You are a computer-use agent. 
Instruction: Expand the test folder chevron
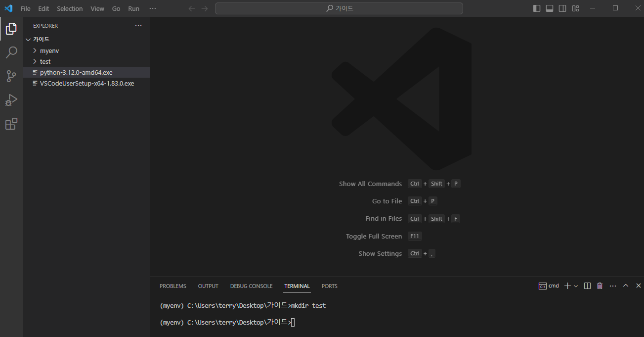(x=35, y=61)
